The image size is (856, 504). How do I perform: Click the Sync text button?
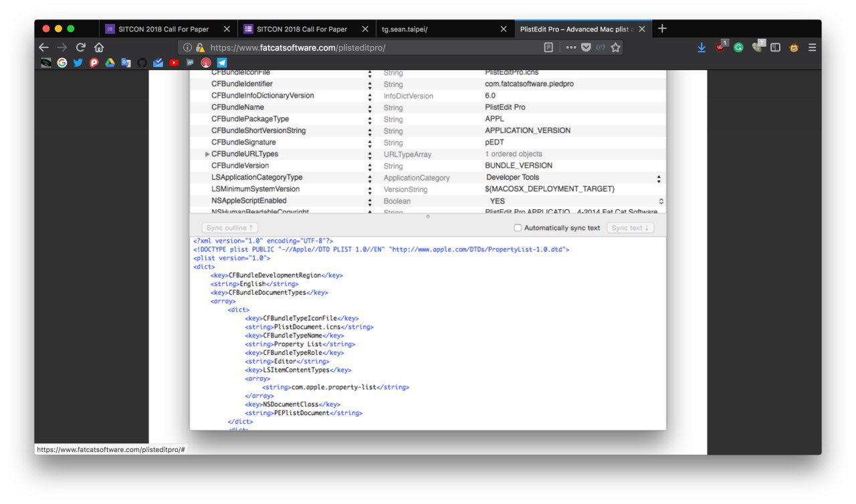[631, 228]
